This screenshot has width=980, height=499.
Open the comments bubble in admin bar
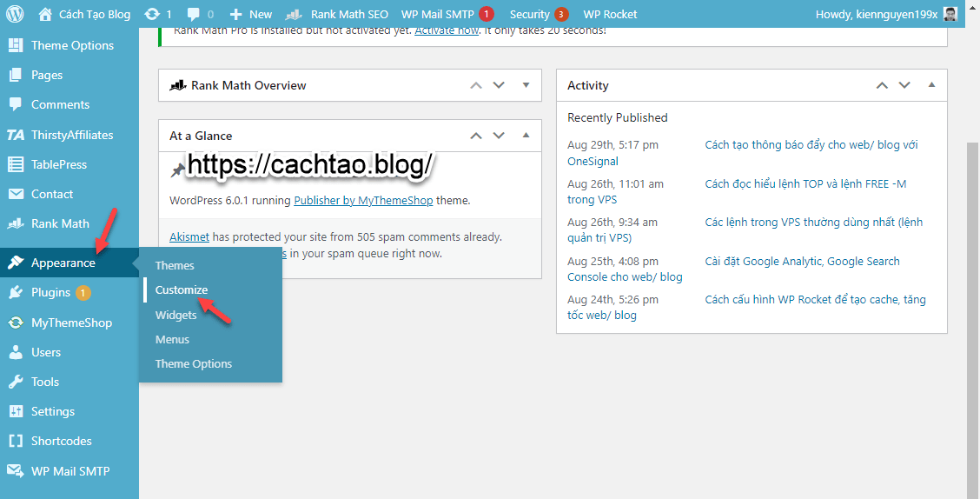click(x=193, y=14)
